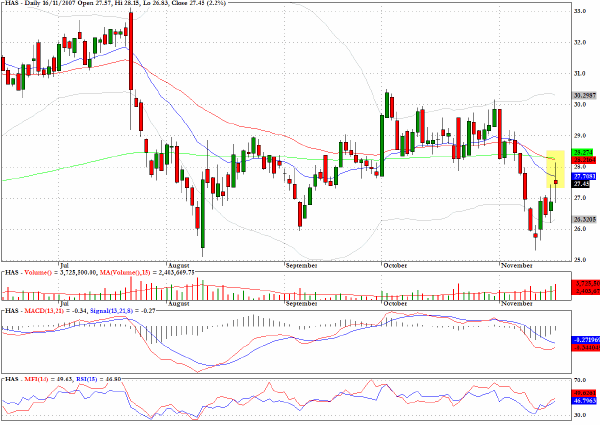This screenshot has height=425, width=600.
Task: Click the red 28.2164 moving average tag
Action: point(584,160)
